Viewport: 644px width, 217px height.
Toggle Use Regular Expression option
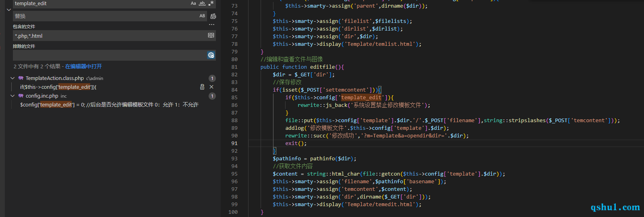pyautogui.click(x=211, y=3)
